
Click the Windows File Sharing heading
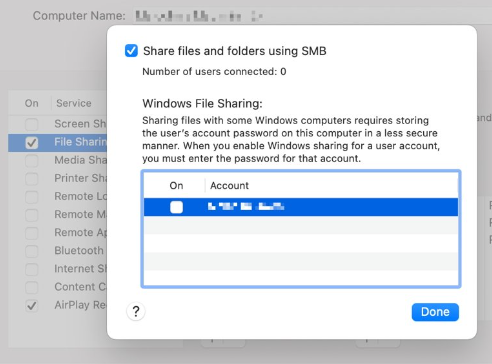(x=202, y=104)
